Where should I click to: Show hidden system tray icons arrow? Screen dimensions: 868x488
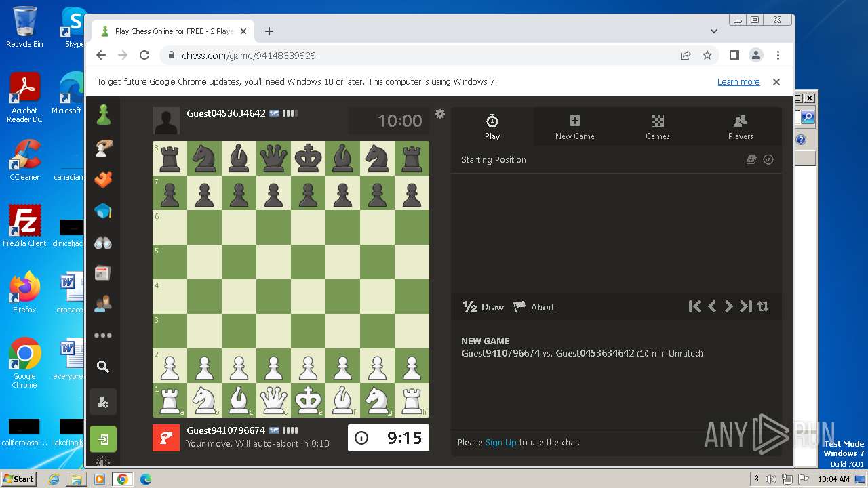coord(756,479)
